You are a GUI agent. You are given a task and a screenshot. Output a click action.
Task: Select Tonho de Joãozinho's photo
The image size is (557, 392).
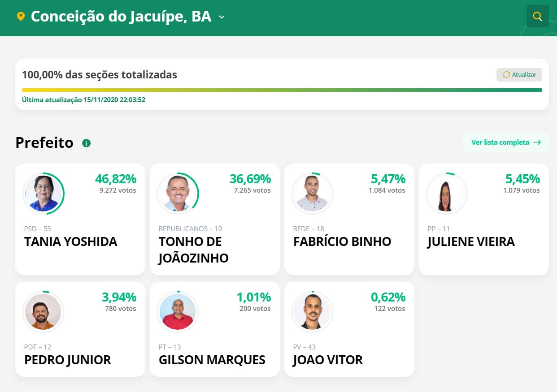(178, 193)
